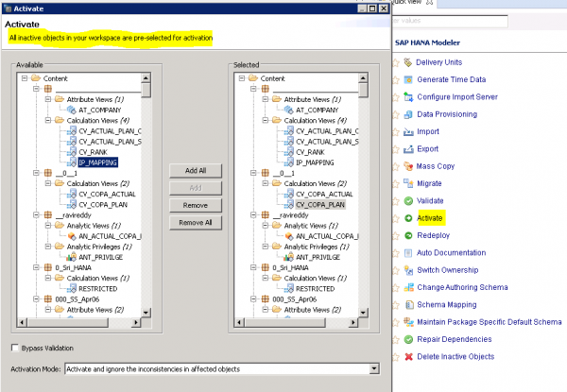
Task: Click the Mass Copy icon
Action: 408,166
